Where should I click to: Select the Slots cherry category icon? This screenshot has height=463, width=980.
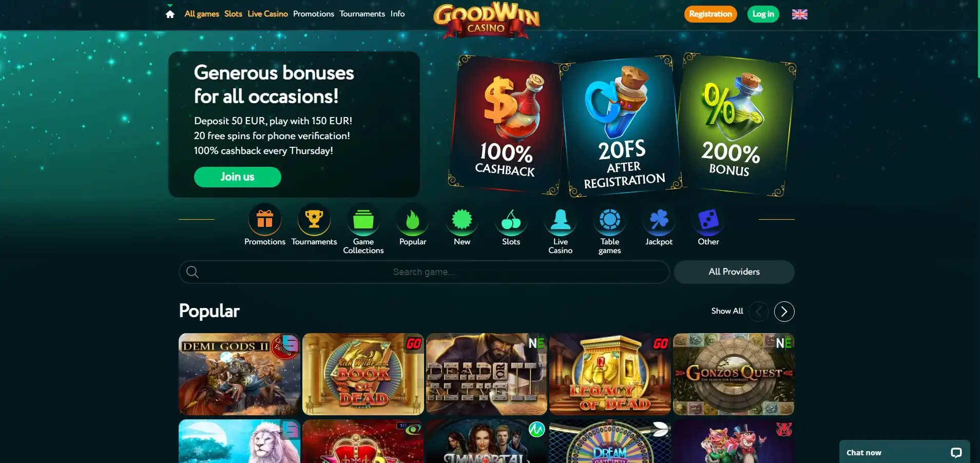[x=511, y=220]
